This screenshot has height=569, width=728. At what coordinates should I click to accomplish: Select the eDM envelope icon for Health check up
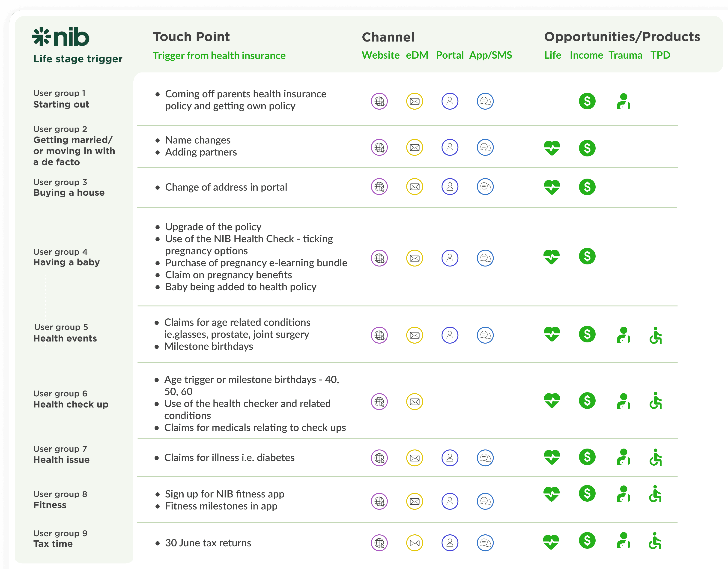(x=415, y=402)
